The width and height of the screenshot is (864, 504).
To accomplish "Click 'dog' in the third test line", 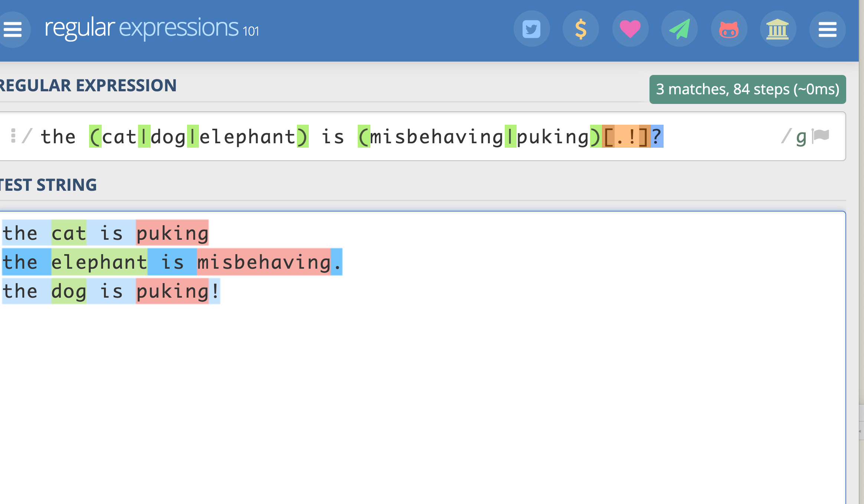I will [69, 291].
